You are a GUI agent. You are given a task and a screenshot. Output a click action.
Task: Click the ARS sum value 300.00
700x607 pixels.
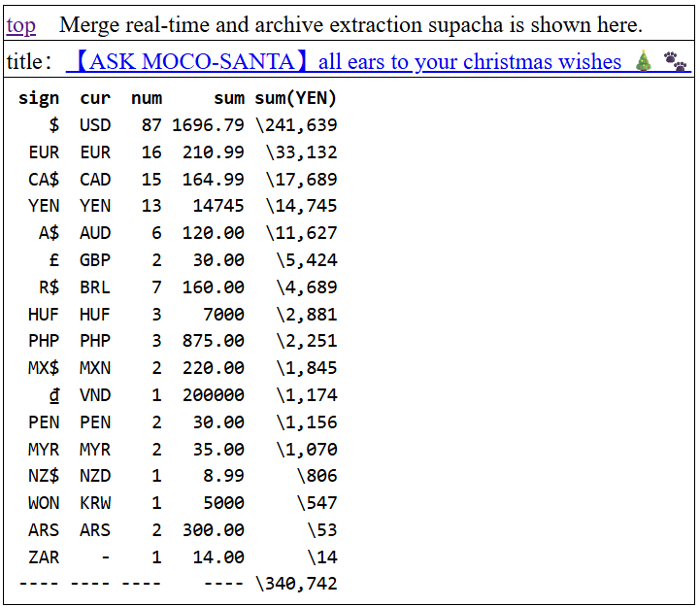pyautogui.click(x=214, y=530)
